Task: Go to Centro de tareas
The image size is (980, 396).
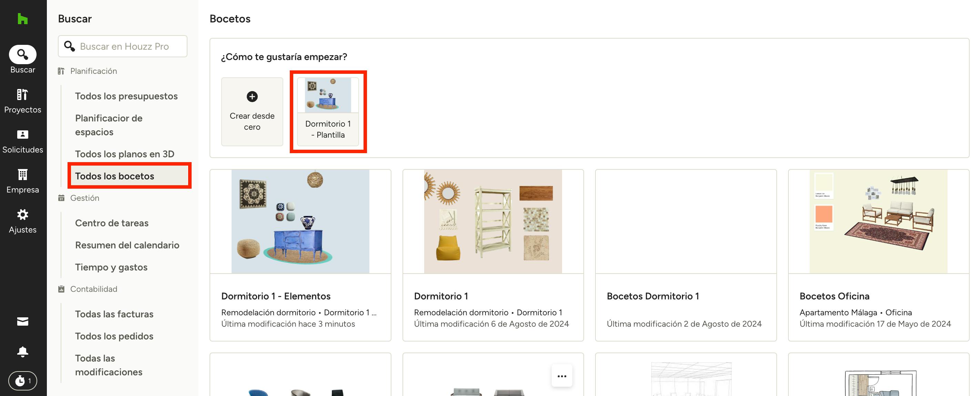Action: pyautogui.click(x=111, y=223)
